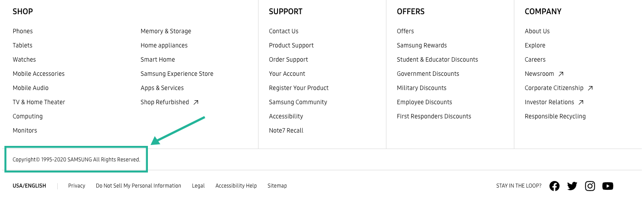The width and height of the screenshot is (644, 200).
Task: Click Do Not Sell My Personal Information
Action: 138,186
